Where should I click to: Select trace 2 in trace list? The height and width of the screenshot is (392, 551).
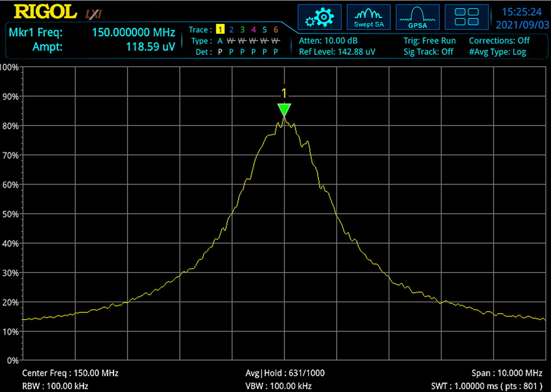[231, 30]
